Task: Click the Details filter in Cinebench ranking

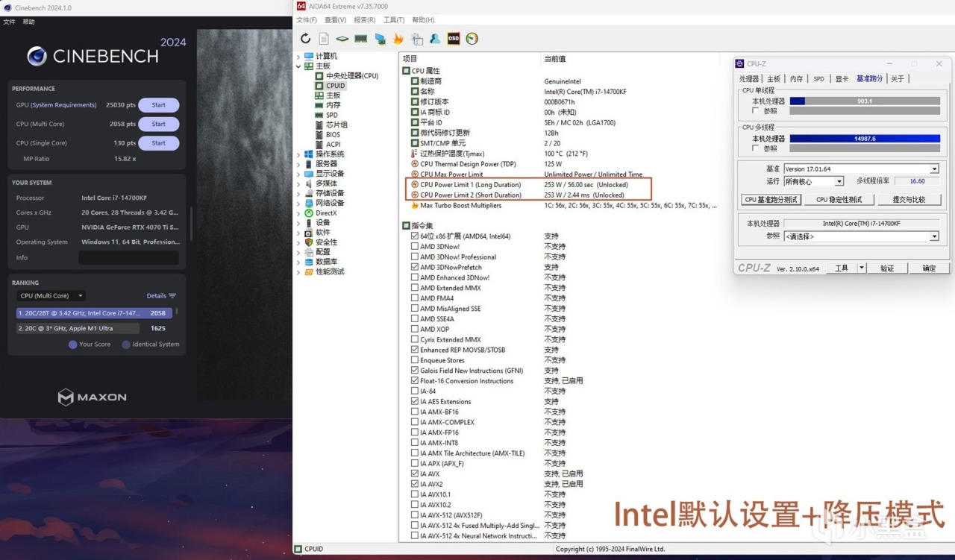Action: 161,296
